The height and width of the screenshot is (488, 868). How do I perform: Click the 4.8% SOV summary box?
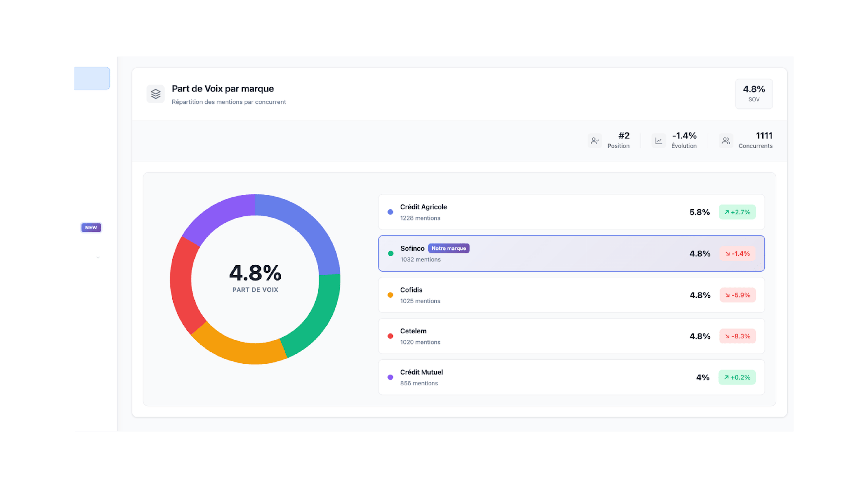[754, 94]
